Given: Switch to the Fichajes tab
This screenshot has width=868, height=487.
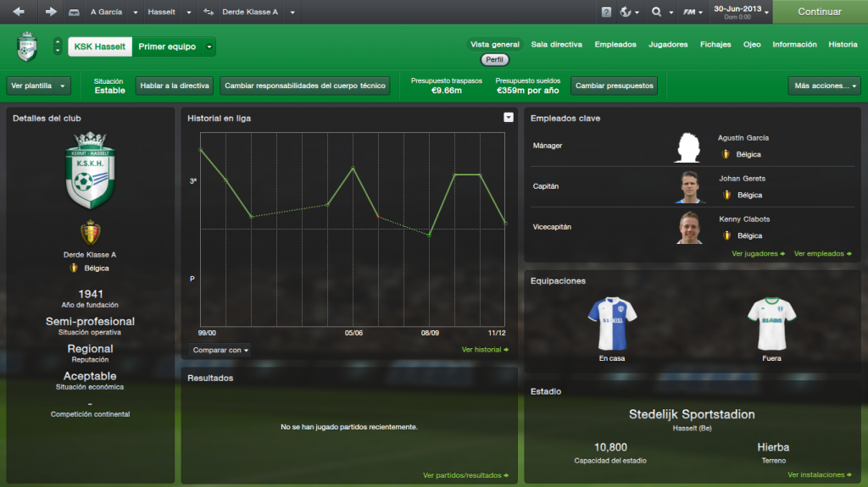Looking at the screenshot, I should point(715,44).
